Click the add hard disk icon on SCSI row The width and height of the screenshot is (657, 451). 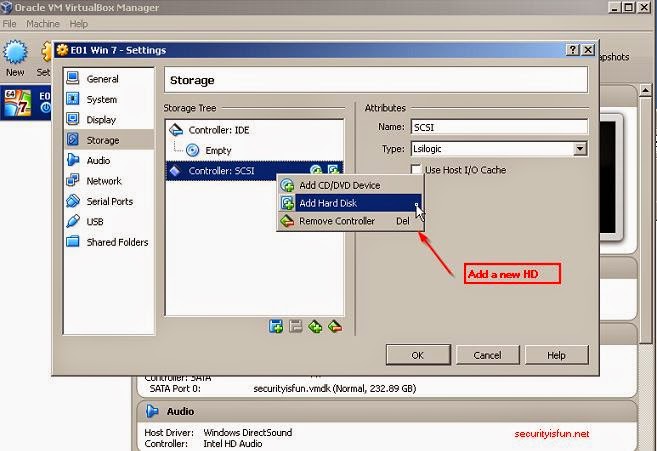[334, 169]
